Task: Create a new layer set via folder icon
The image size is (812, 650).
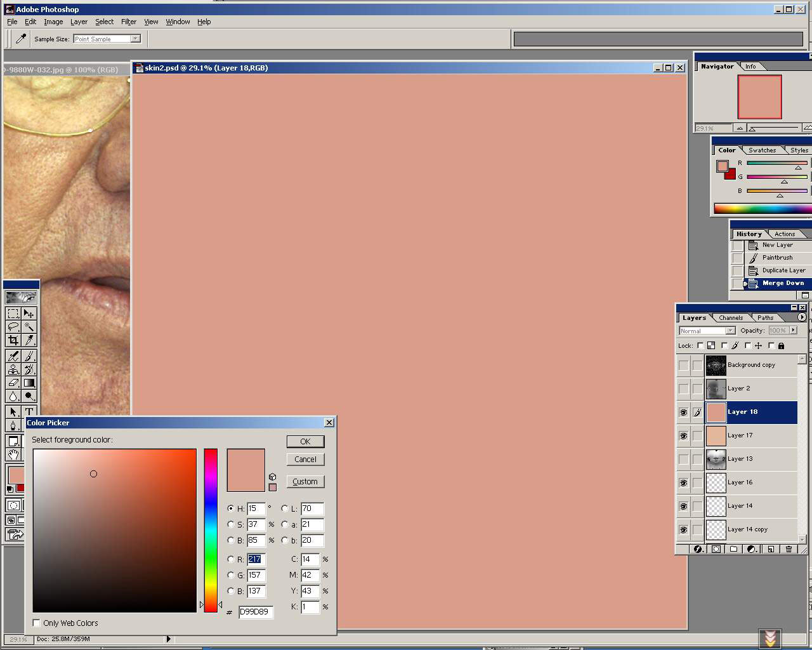Action: (734, 549)
